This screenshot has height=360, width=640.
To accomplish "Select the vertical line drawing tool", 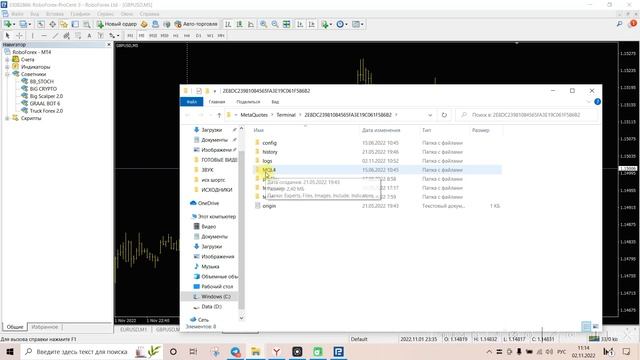I will point(33,36).
